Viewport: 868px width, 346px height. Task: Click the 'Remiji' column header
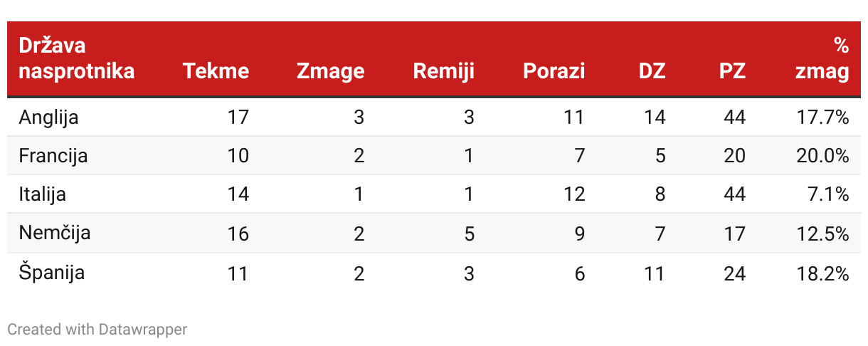[443, 71]
